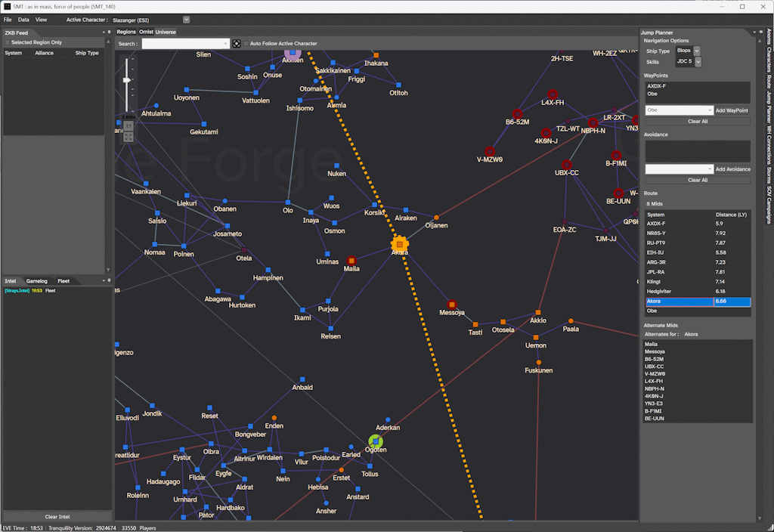
Task: Click the Jump Planner panel vertical scrollbar
Action: click(x=760, y=279)
